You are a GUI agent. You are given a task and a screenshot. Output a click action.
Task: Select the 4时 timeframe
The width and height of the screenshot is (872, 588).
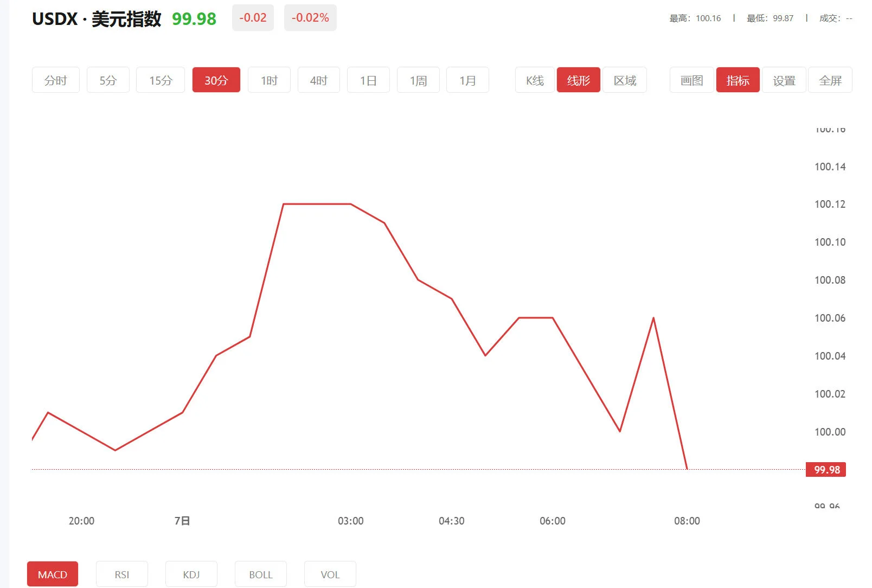319,80
